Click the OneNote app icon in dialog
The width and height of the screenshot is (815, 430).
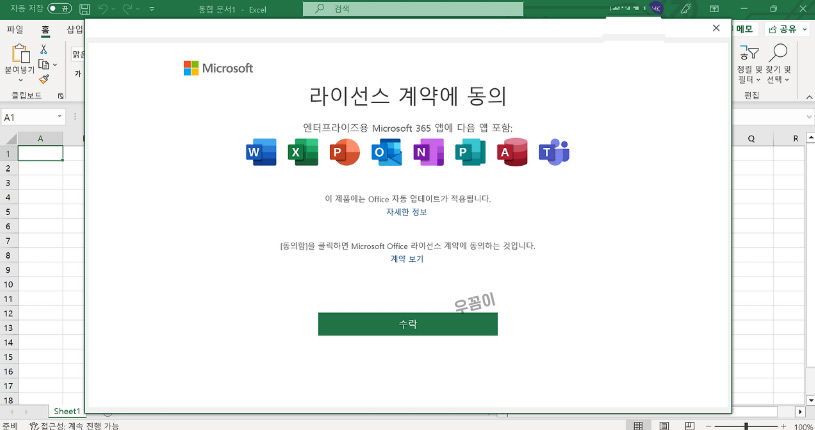428,152
